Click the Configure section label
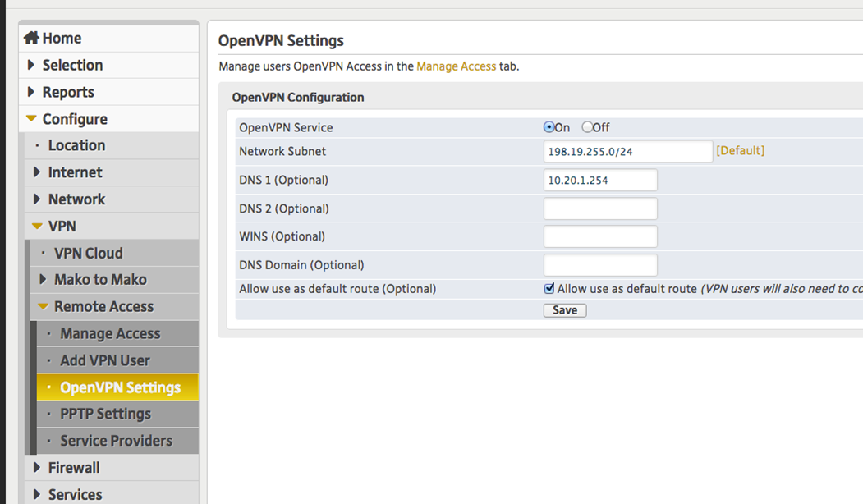This screenshot has height=504, width=863. click(x=75, y=119)
